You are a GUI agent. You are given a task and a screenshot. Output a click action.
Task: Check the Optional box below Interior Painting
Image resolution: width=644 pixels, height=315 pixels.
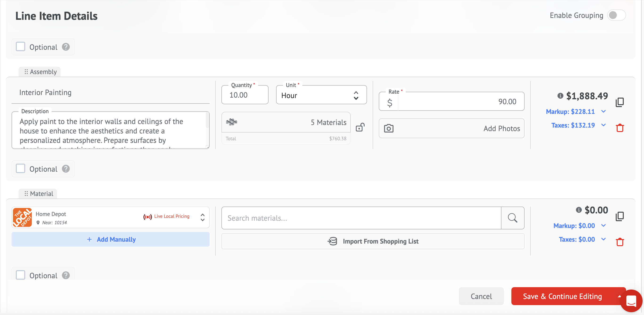[20, 169]
